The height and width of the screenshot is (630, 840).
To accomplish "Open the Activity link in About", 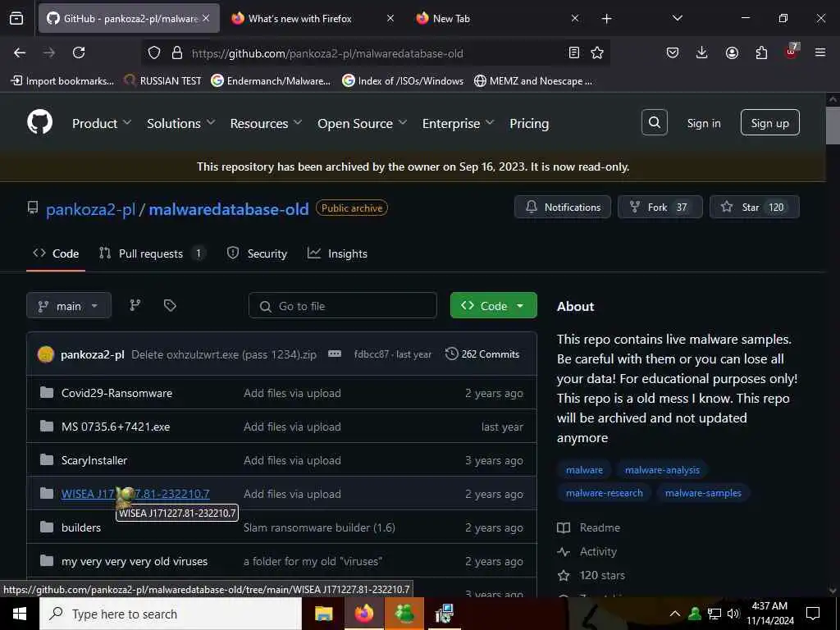I will click(x=587, y=551).
